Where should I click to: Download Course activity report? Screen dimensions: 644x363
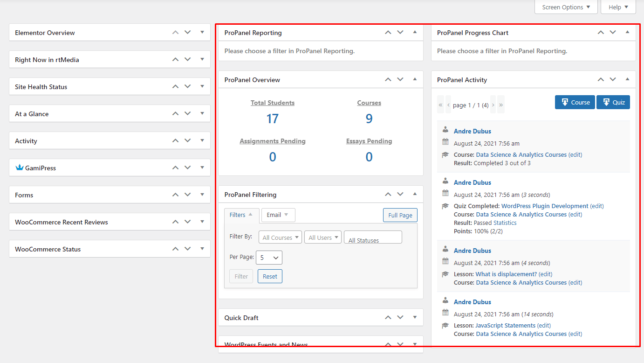point(575,102)
